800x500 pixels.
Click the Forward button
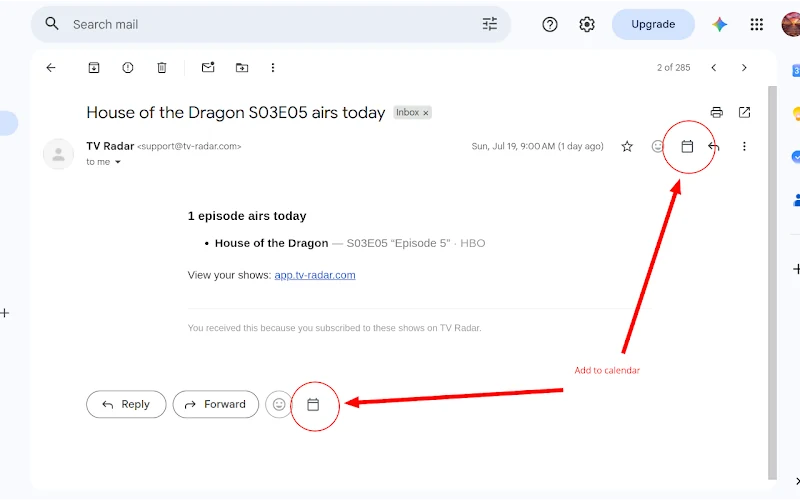click(216, 404)
